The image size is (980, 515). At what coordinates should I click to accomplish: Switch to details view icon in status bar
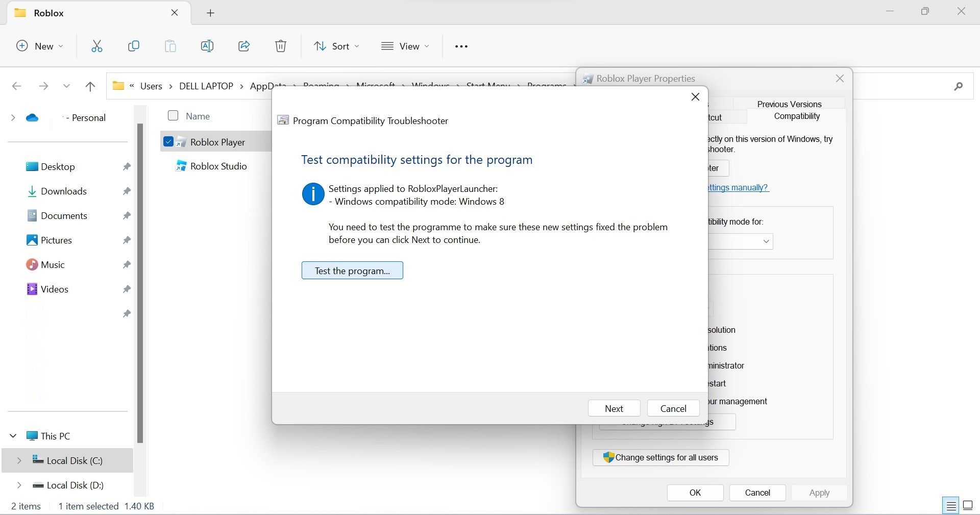point(951,506)
